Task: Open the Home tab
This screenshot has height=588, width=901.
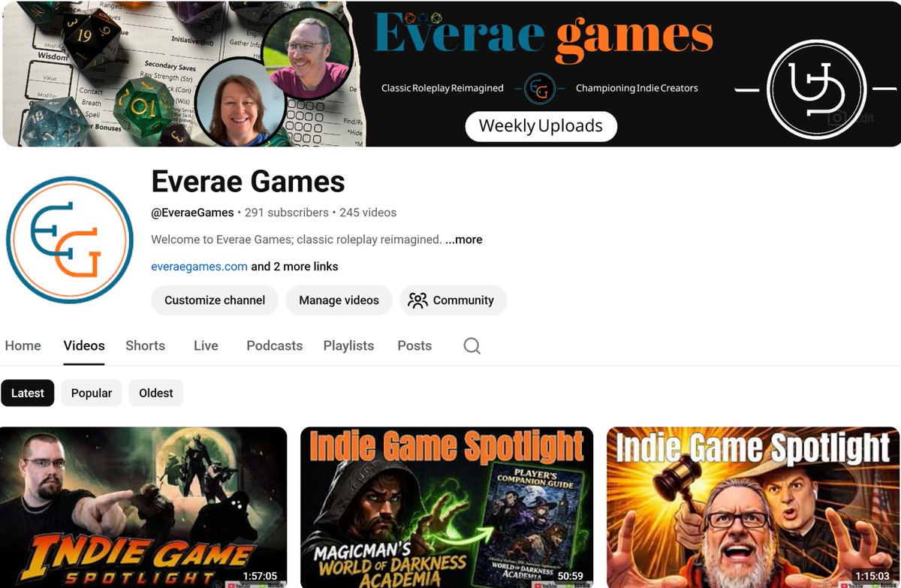Action: click(23, 345)
